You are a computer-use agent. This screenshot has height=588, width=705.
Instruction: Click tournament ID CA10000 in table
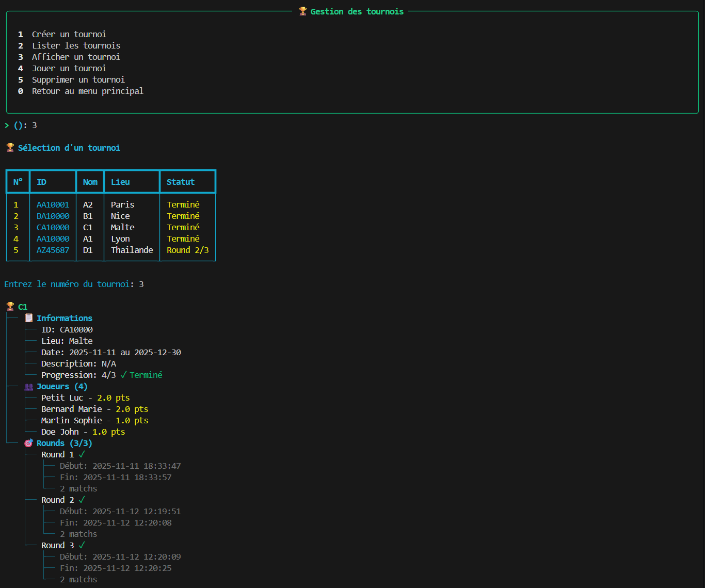(x=53, y=228)
